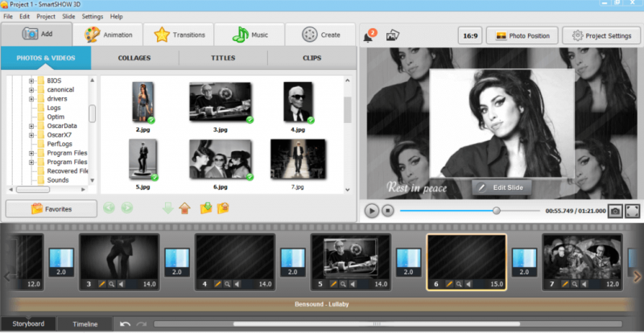This screenshot has height=333, width=644.
Task: Expand the drivers folder node
Action: tap(31, 98)
